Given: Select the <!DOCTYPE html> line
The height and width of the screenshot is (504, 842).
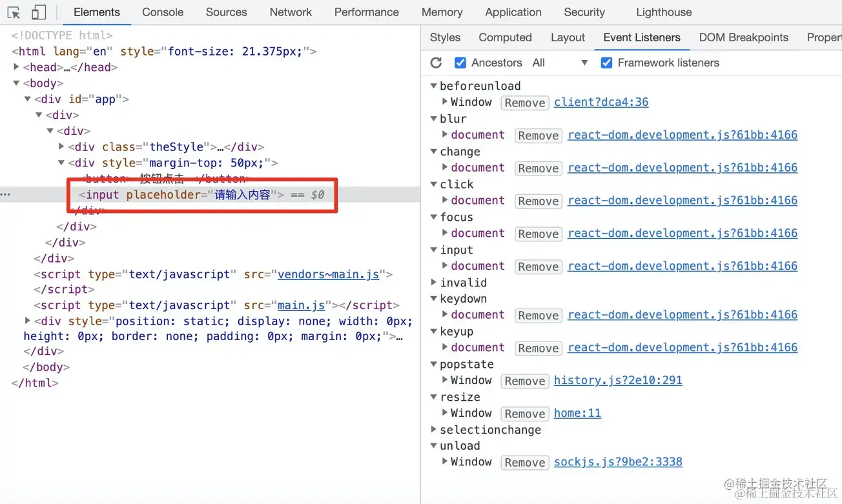Looking at the screenshot, I should pos(62,35).
